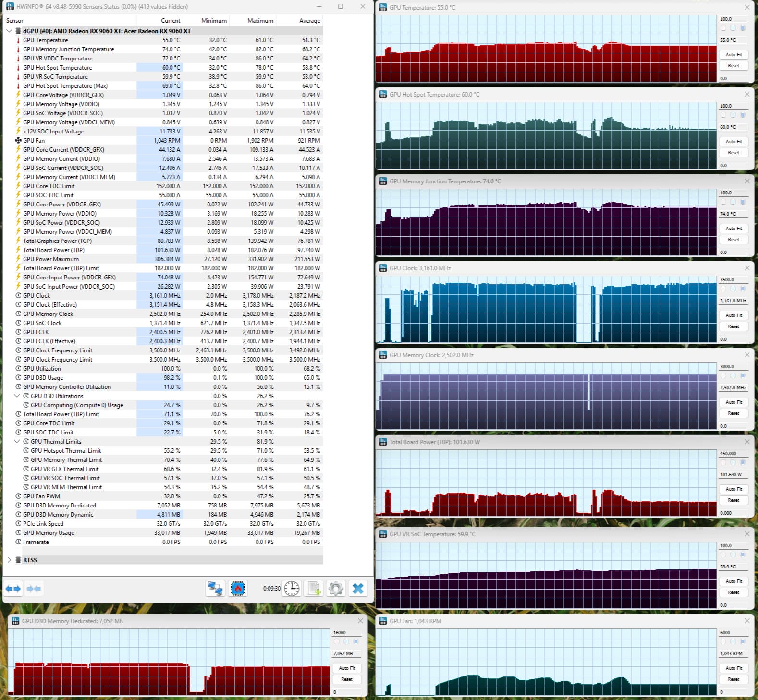The image size is (758, 700).
Task: Click the Average column header
Action: pyautogui.click(x=299, y=21)
